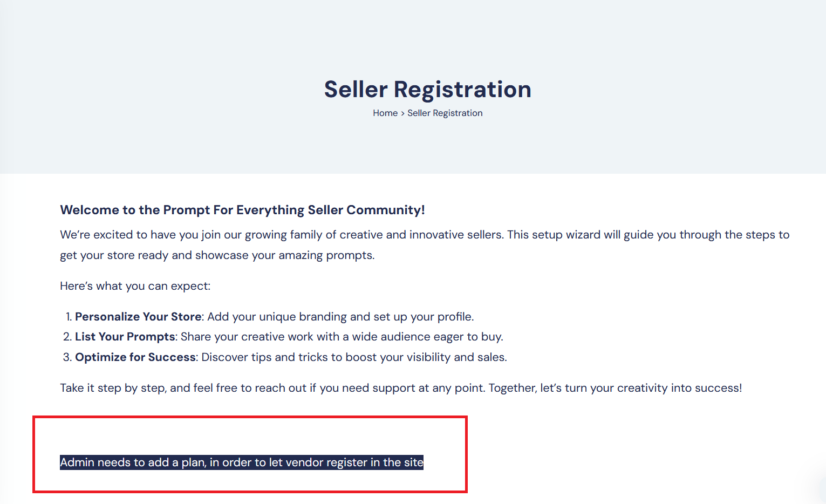Click the Home breadcrumb link
The height and width of the screenshot is (504, 826).
[385, 113]
